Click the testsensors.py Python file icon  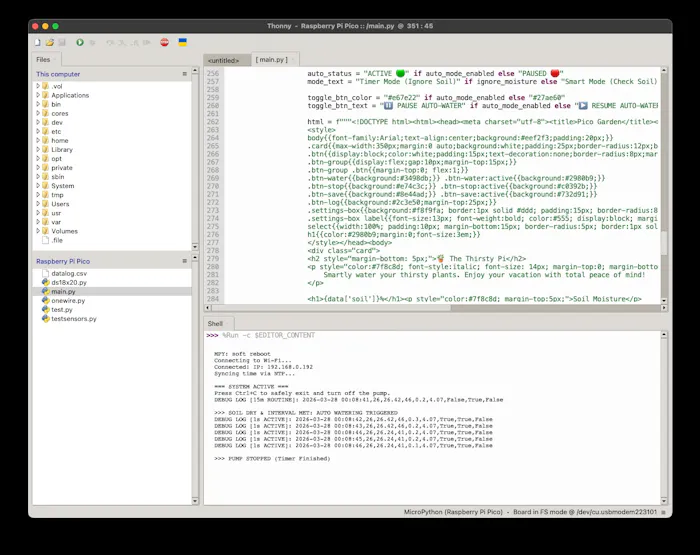pyautogui.click(x=46, y=318)
